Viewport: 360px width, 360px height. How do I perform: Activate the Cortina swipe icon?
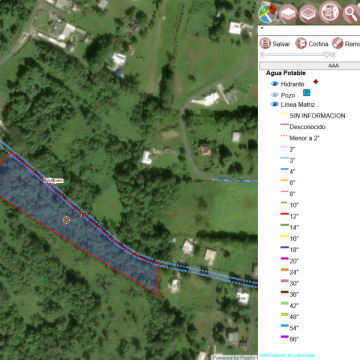pyautogui.click(x=301, y=44)
